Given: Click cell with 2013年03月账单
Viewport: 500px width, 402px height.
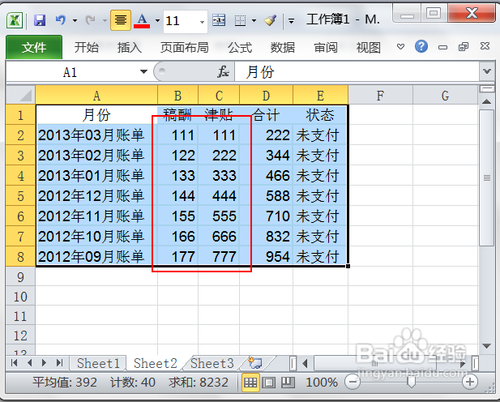Looking at the screenshot, I should pos(96,135).
